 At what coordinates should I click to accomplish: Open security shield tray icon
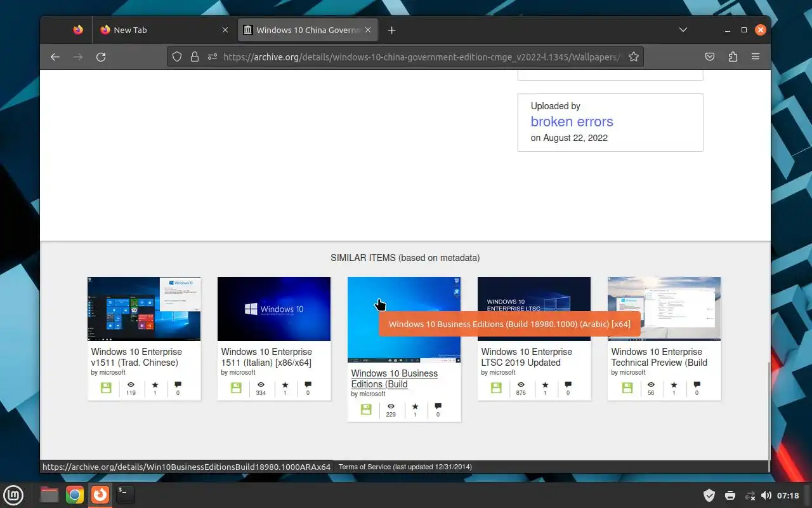click(710, 495)
